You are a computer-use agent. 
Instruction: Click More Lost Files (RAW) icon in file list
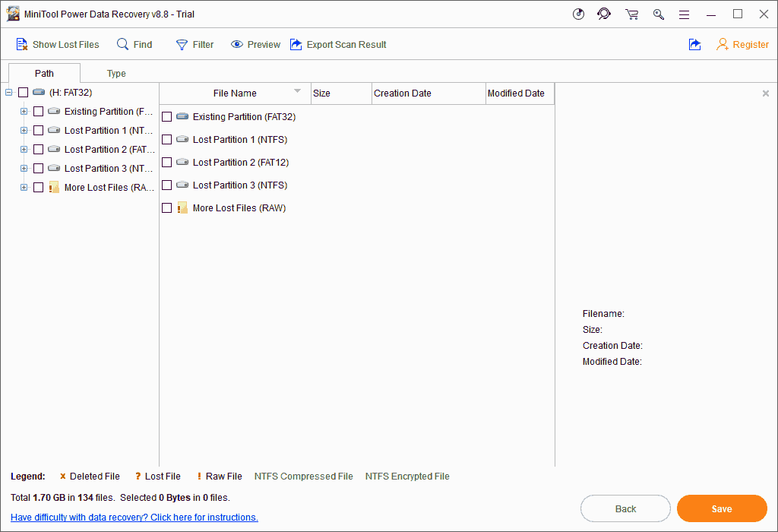(182, 207)
